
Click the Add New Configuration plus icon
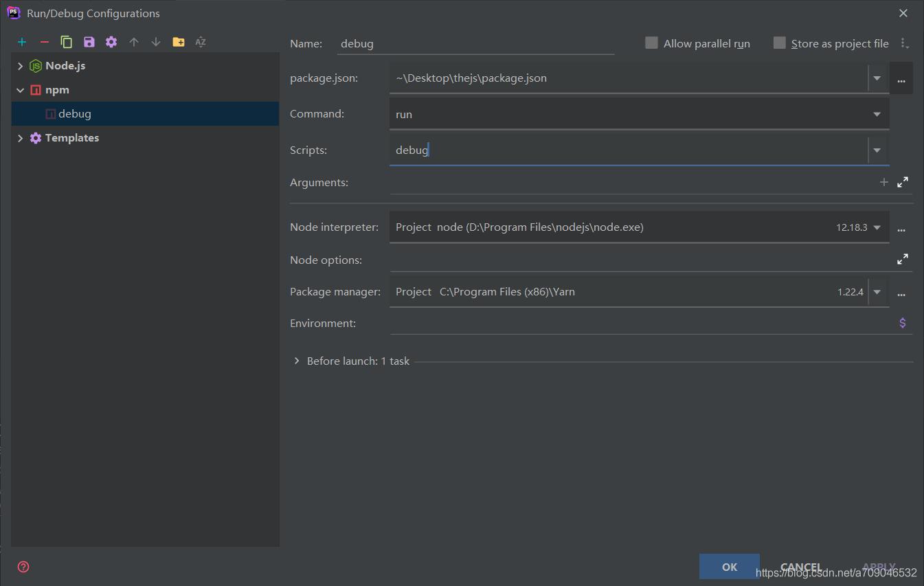22,42
